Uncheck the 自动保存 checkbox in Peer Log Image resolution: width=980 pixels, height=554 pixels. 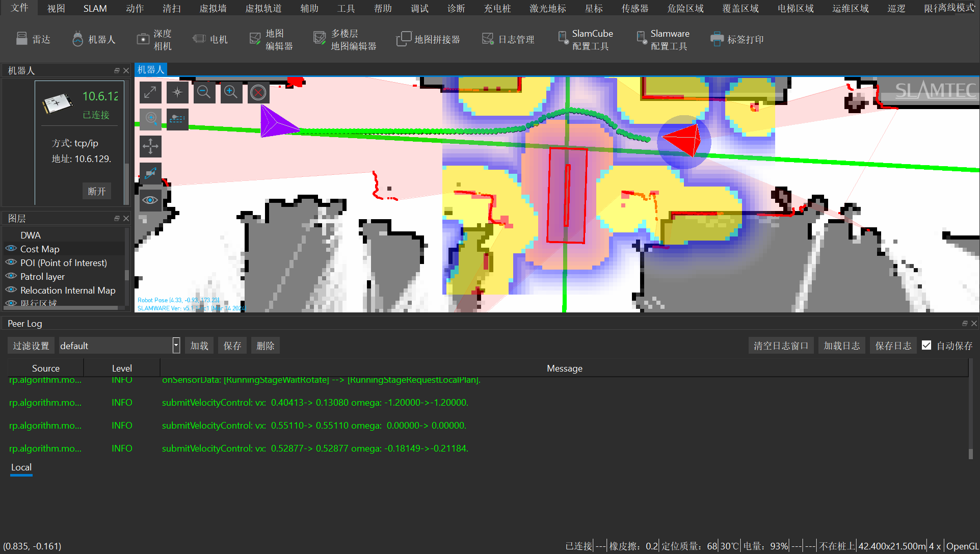(x=926, y=345)
